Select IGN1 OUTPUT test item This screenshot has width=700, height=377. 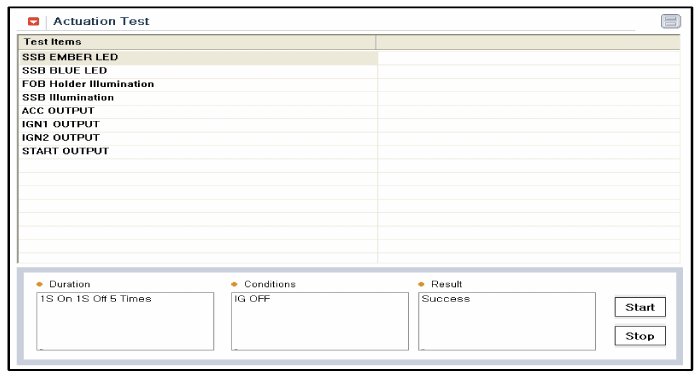198,125
